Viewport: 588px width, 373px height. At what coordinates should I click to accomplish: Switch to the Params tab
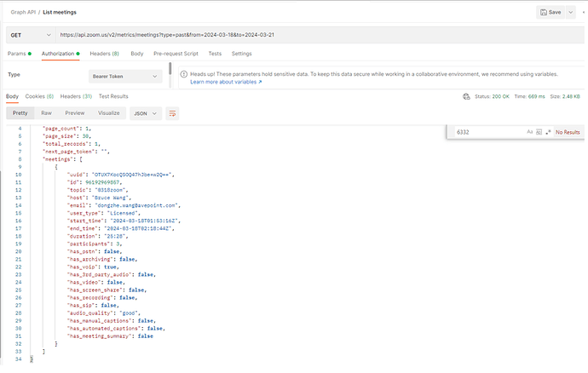pyautogui.click(x=19, y=54)
